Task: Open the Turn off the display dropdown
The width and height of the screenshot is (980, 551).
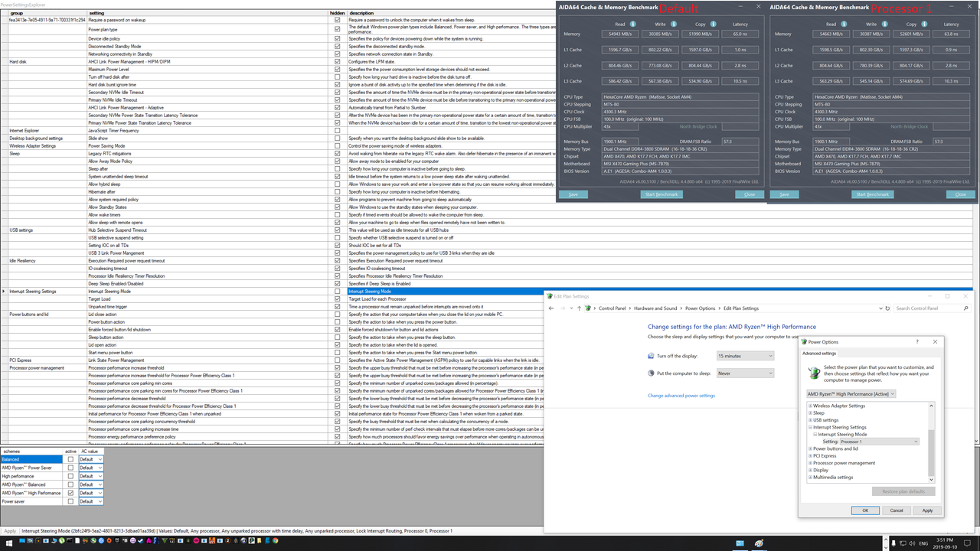Action: click(745, 356)
